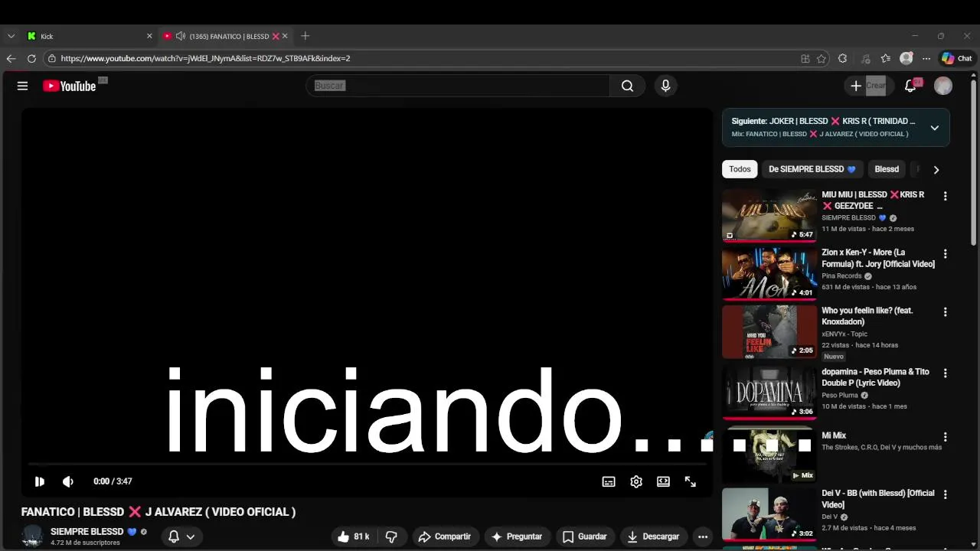Open browser profile icon

click(x=906, y=58)
